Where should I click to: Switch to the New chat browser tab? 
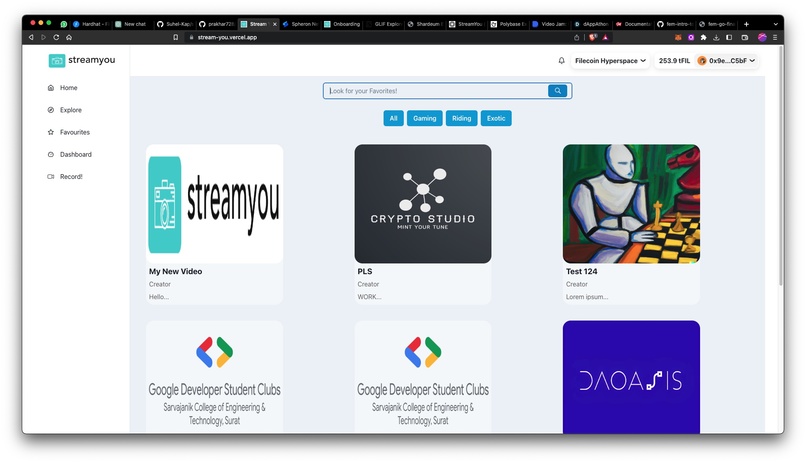click(131, 24)
